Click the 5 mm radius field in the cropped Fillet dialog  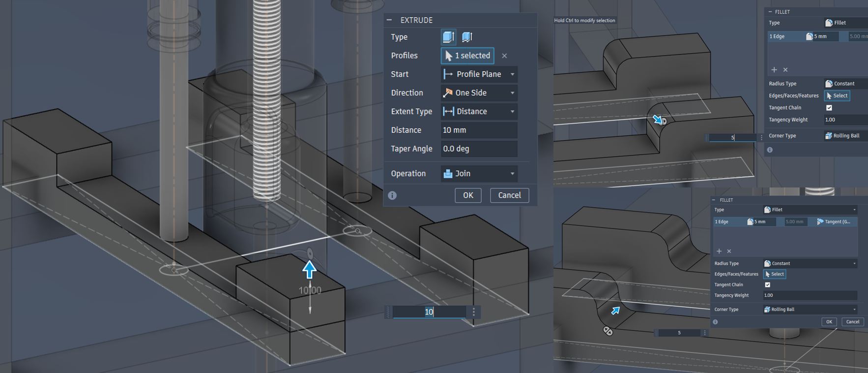(x=826, y=36)
